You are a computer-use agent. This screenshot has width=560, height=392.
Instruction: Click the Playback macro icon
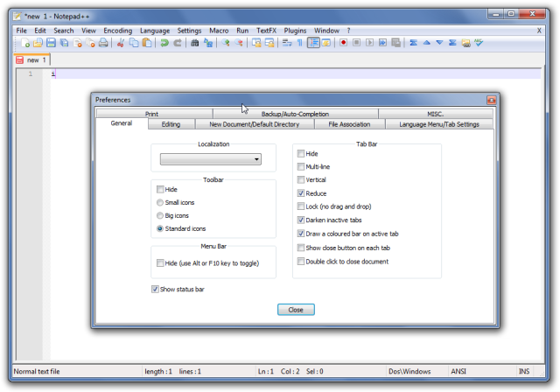(x=369, y=43)
